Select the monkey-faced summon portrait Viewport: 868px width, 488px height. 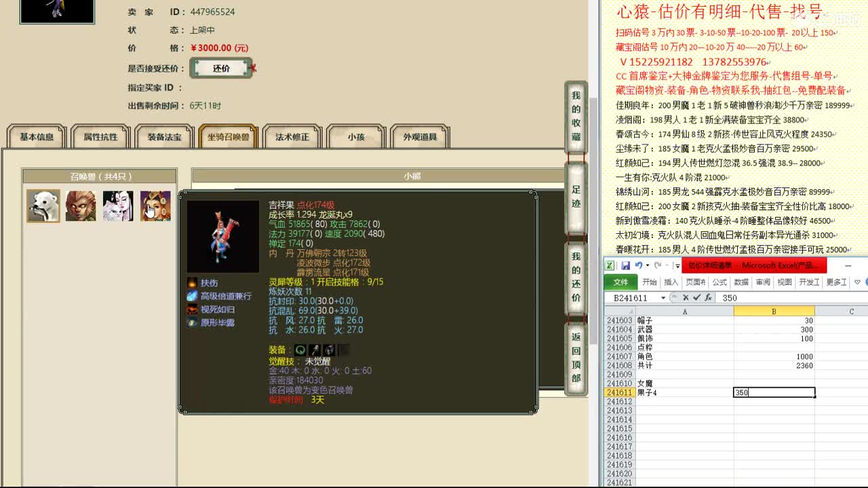(x=81, y=206)
